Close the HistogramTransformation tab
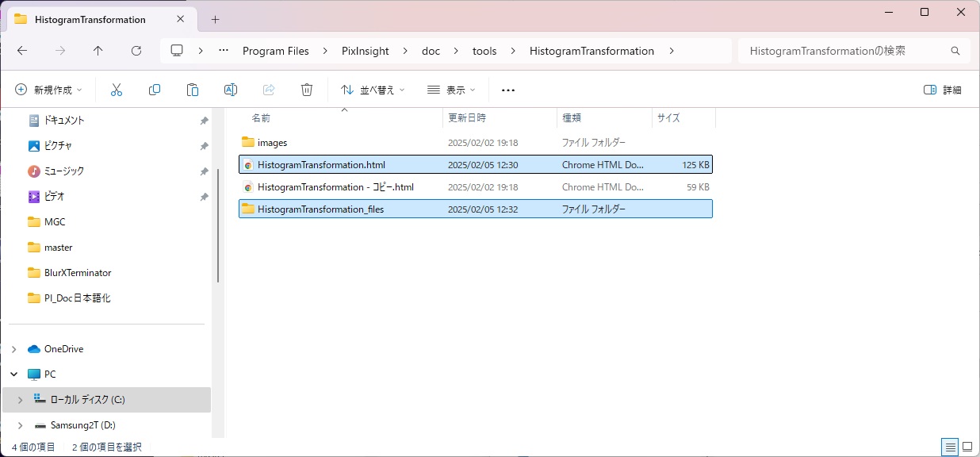Viewport: 980px width, 457px height. [181, 19]
